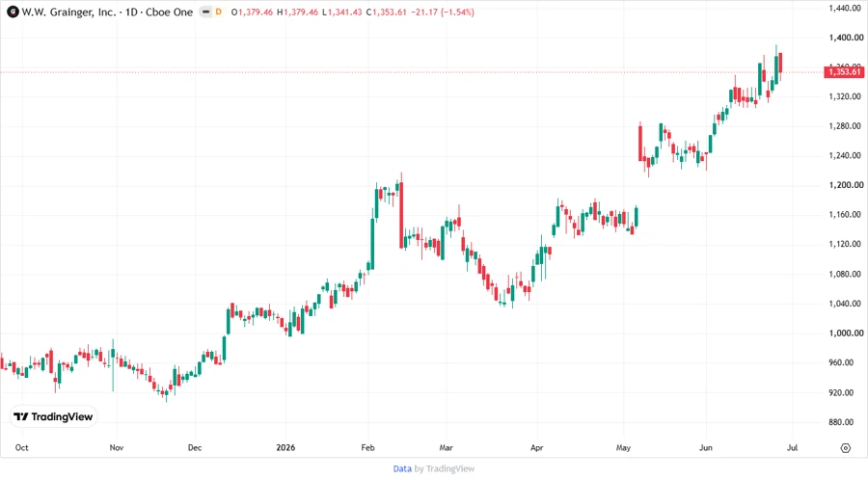Click the red 1,353.61 current price label
The image size is (868, 480).
pyautogui.click(x=844, y=72)
